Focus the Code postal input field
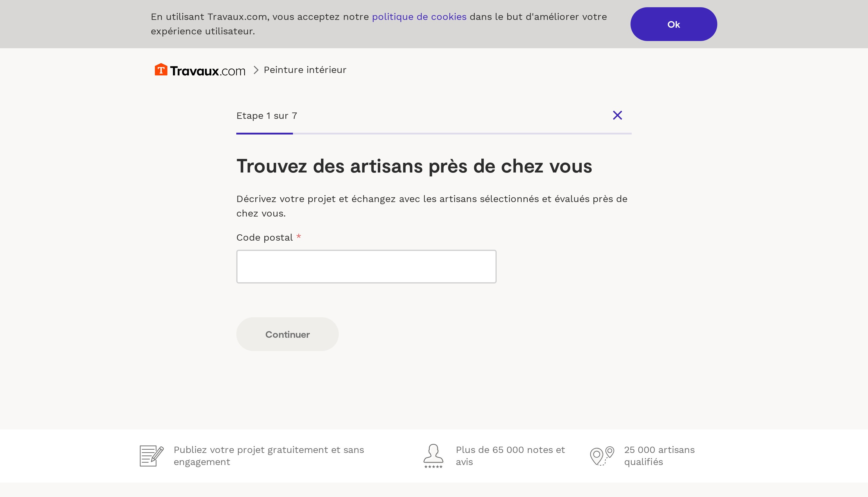 pyautogui.click(x=366, y=267)
